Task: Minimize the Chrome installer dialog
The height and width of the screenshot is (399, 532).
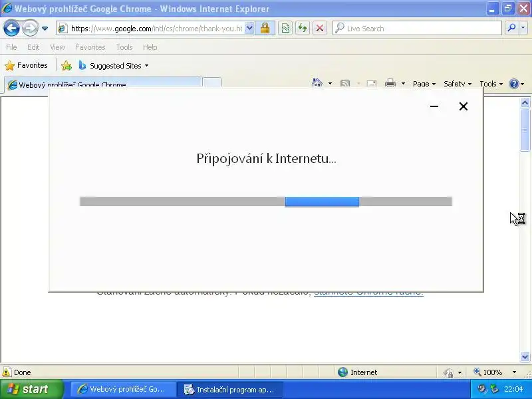Action: (434, 106)
